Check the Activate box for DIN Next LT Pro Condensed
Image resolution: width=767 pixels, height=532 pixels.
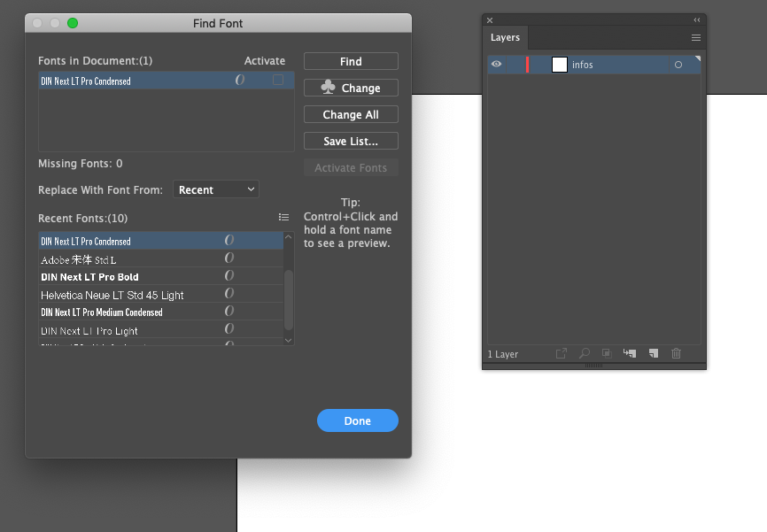(278, 80)
